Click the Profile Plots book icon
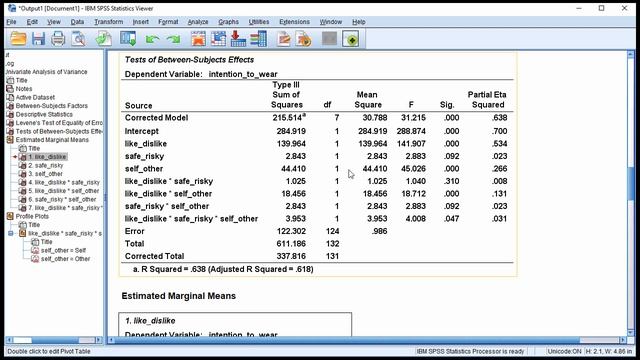640x360 pixels. click(10, 216)
